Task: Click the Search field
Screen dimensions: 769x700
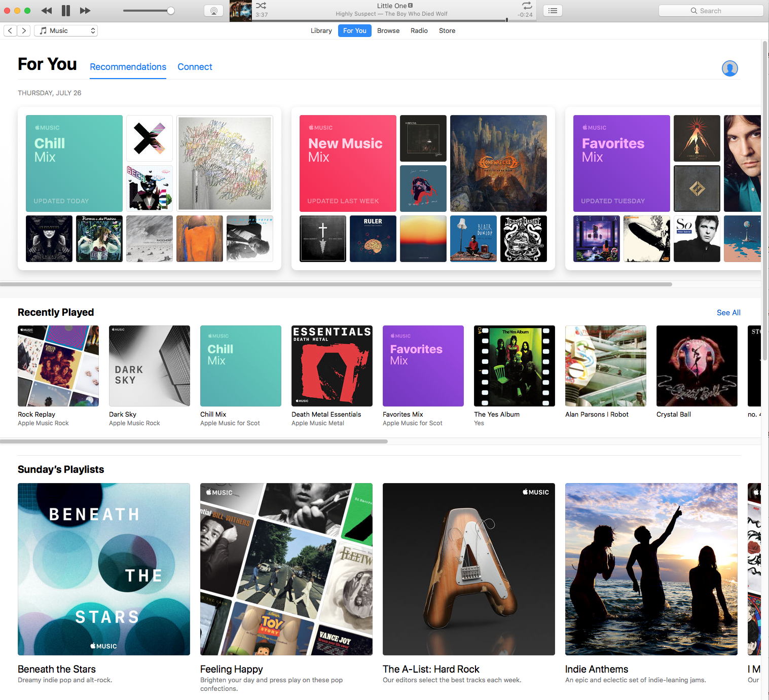Action: pos(711,11)
